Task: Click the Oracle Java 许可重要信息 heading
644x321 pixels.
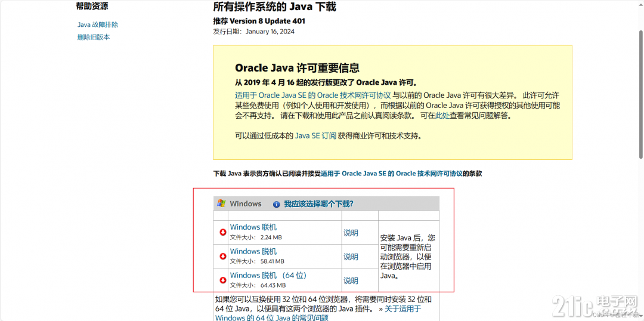Action: [x=298, y=68]
